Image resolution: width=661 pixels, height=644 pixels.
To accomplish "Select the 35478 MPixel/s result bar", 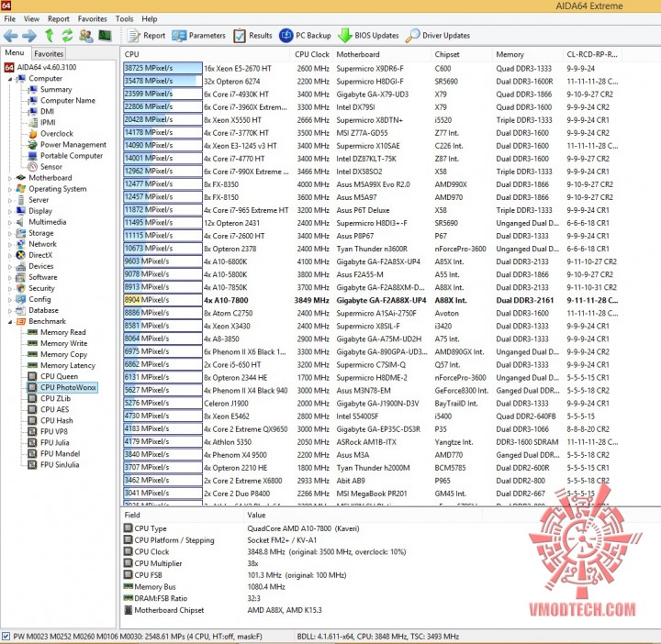I will [162, 81].
